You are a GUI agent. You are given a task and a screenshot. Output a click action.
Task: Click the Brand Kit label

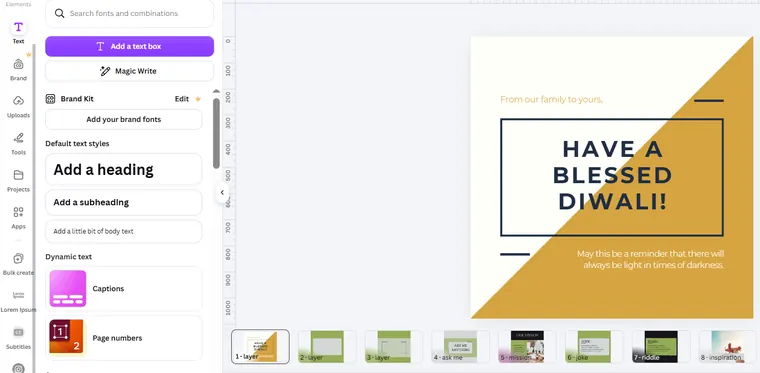click(77, 99)
